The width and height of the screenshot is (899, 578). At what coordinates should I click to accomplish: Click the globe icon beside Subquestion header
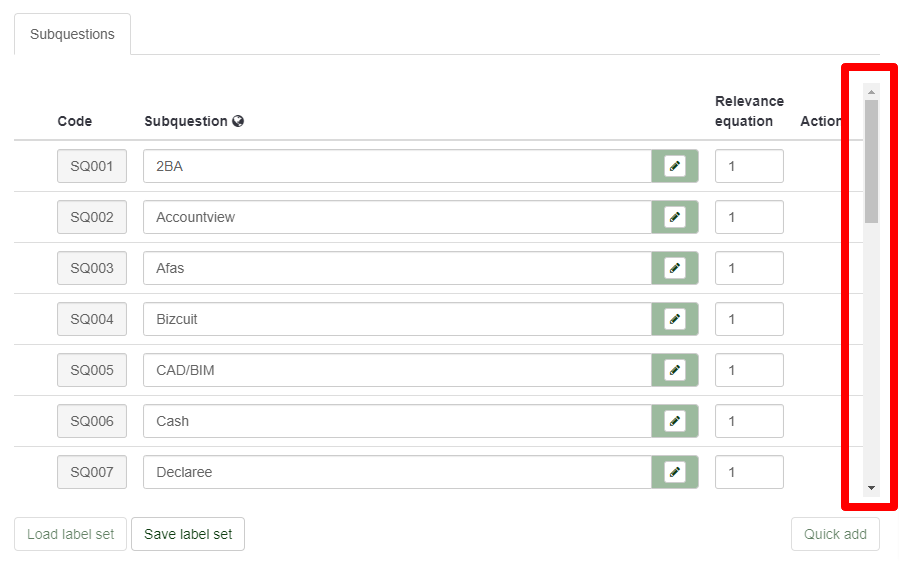click(x=238, y=121)
